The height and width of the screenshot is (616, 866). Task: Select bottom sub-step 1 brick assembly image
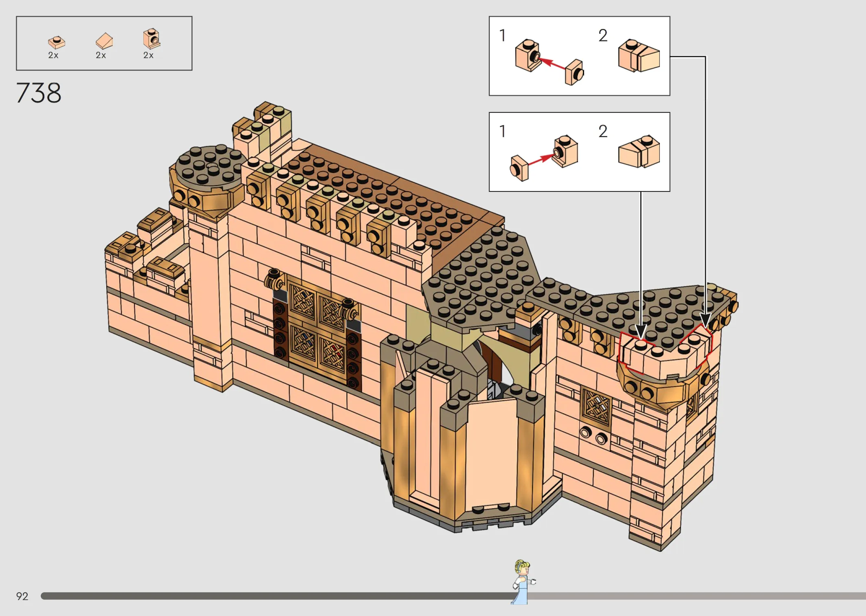coord(544,158)
